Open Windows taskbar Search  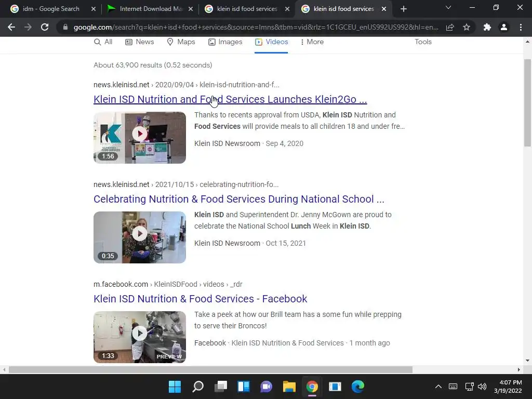click(198, 387)
